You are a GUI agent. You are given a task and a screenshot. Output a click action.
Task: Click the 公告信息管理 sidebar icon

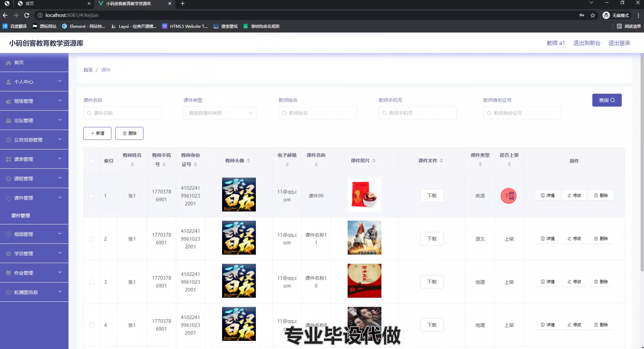[x=8, y=140]
